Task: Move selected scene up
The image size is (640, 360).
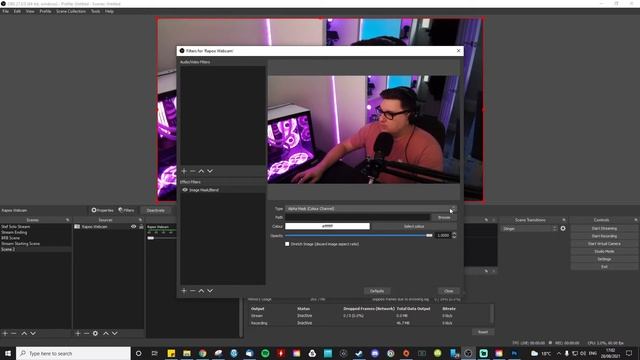Action: coord(24,333)
